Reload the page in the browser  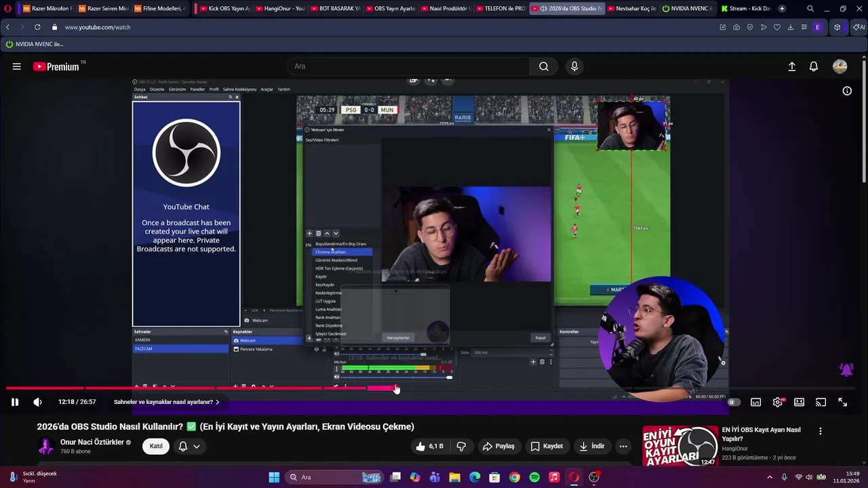(37, 27)
